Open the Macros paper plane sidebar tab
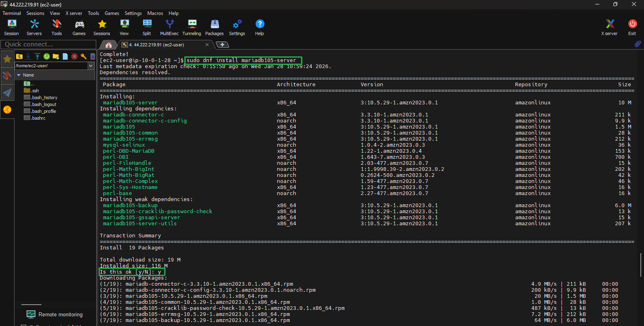This screenshot has height=326, width=644. point(7,93)
